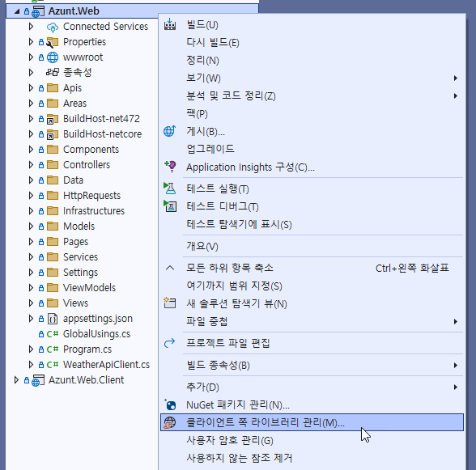Choose 다시 빌드(E) from context menu
This screenshot has height=470, width=476.
click(312, 43)
